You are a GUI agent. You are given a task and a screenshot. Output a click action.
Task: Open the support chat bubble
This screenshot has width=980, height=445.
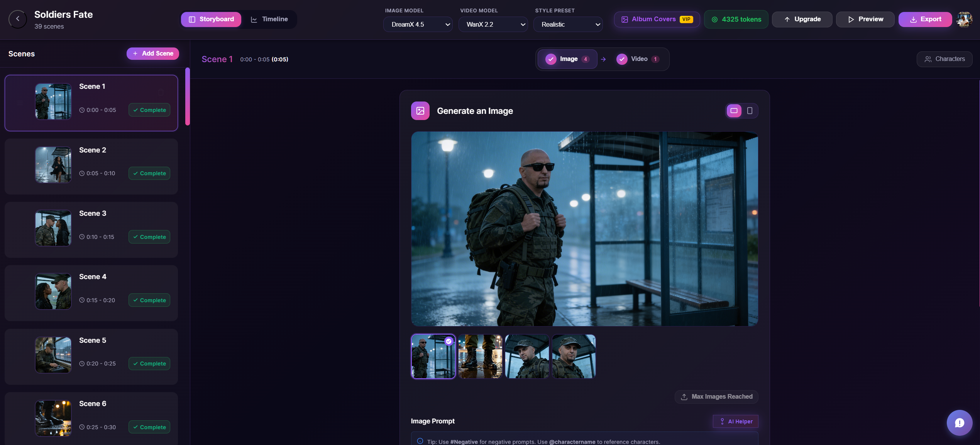pyautogui.click(x=960, y=423)
